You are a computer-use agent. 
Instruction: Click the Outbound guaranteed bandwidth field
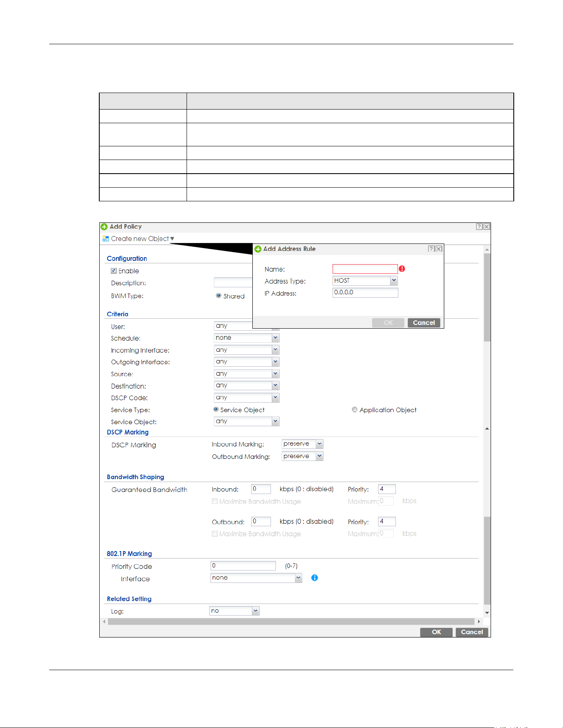point(261,521)
